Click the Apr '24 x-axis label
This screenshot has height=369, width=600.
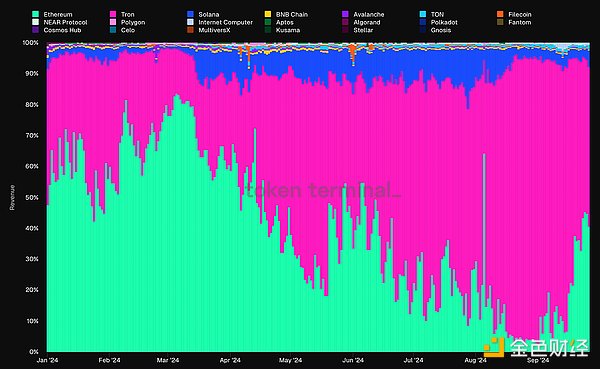tap(230, 360)
